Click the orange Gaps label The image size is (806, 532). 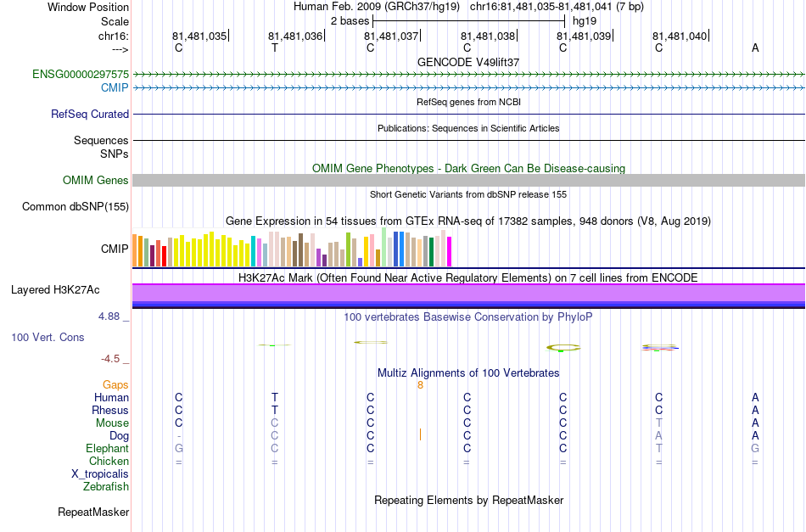click(115, 384)
